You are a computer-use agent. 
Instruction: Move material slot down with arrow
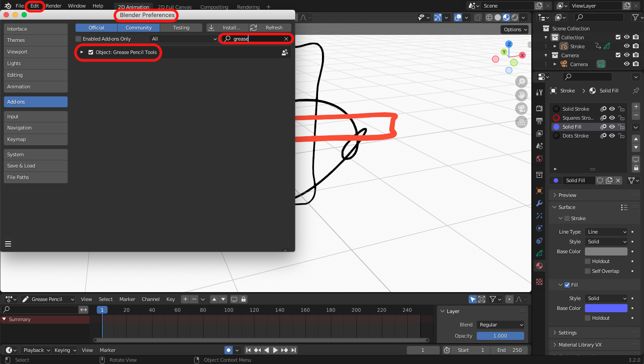636,148
